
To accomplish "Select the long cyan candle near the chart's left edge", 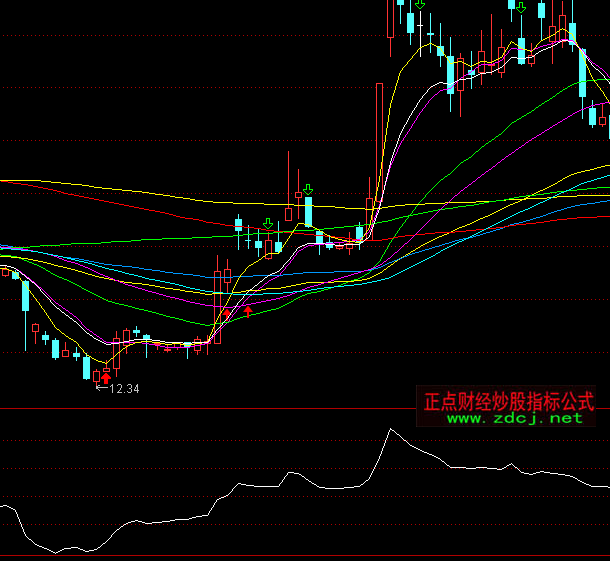I will [25, 297].
